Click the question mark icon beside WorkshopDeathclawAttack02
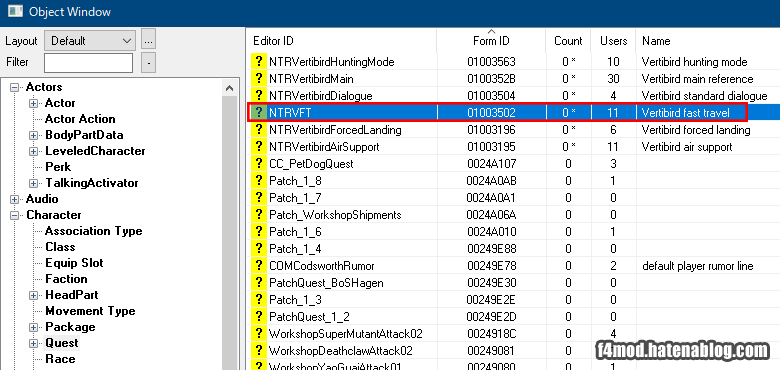Screen dimensions: 780x370 pos(259,351)
